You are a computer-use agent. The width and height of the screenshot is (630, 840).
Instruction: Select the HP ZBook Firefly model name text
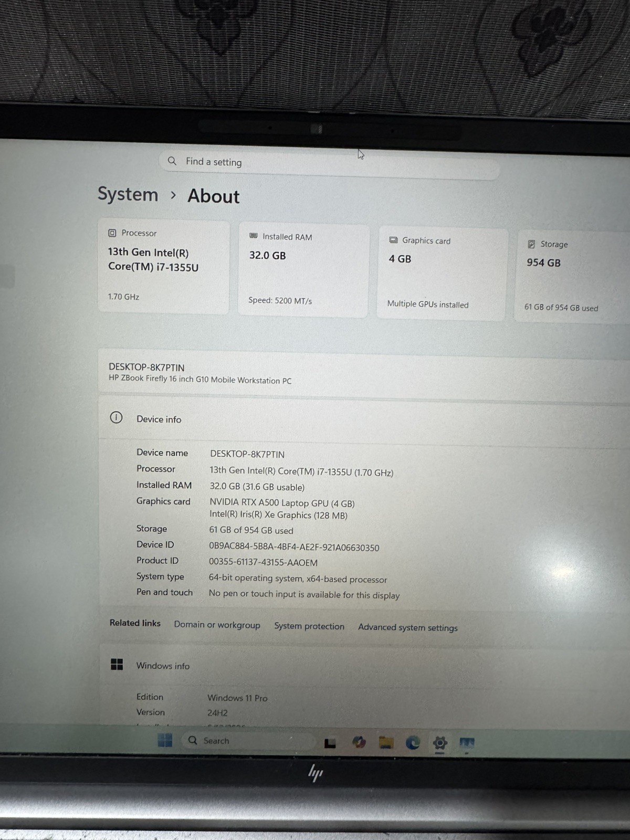pos(200,379)
